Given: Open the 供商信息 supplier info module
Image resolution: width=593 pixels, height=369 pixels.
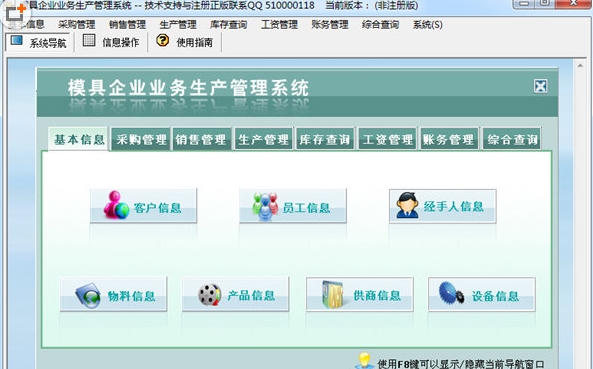Looking at the screenshot, I should (360, 294).
